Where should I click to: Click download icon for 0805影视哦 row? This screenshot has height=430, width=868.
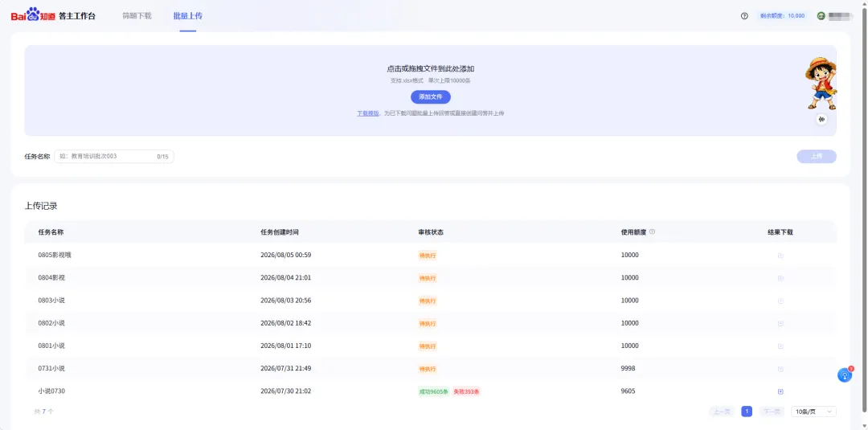point(780,256)
